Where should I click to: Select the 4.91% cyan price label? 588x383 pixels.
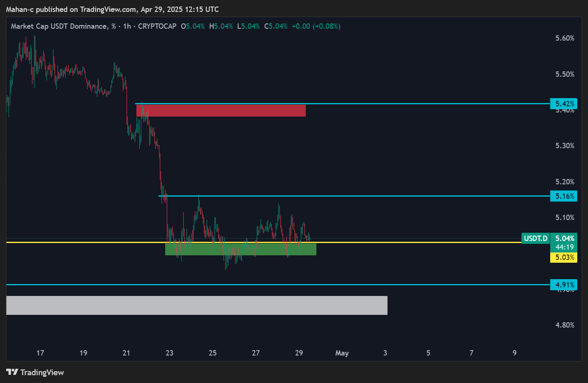(564, 284)
